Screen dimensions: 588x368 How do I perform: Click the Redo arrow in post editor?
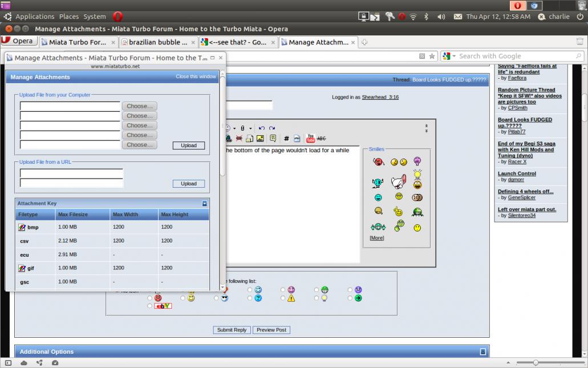point(272,128)
